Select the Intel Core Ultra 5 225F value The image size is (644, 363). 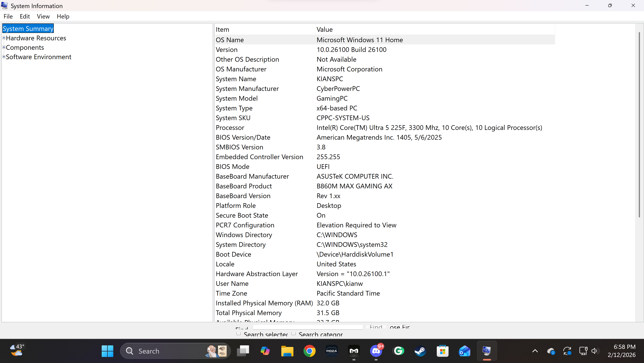(x=429, y=128)
